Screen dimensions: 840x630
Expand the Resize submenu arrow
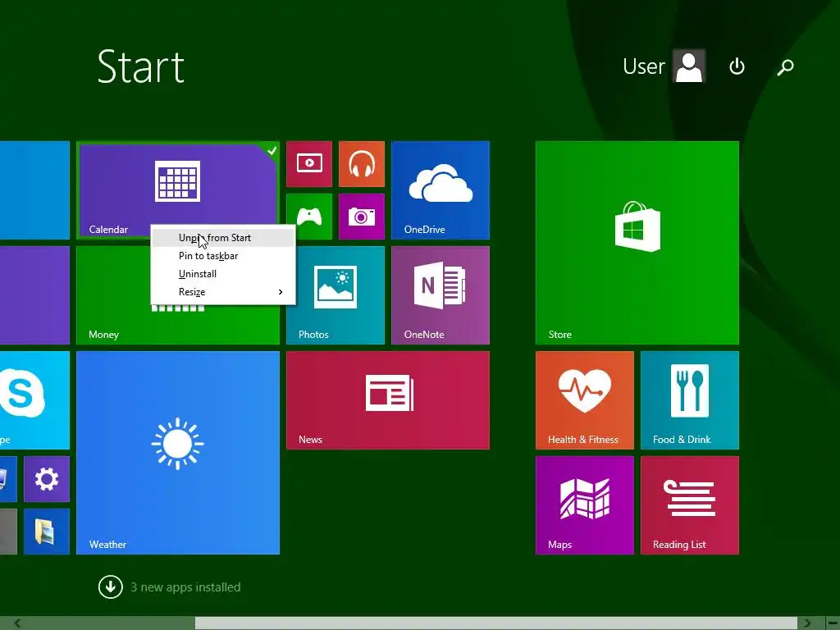[281, 292]
